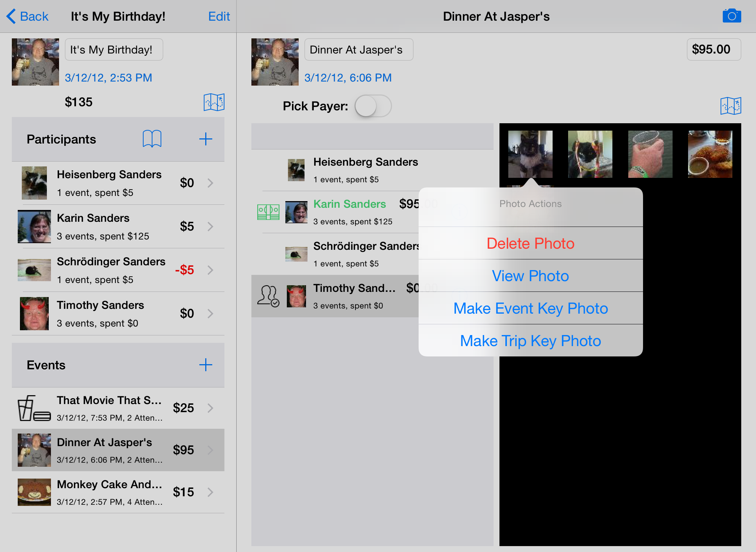Tap Dinner At Jasper's thumbnail in events list
The height and width of the screenshot is (552, 756).
[x=34, y=450]
